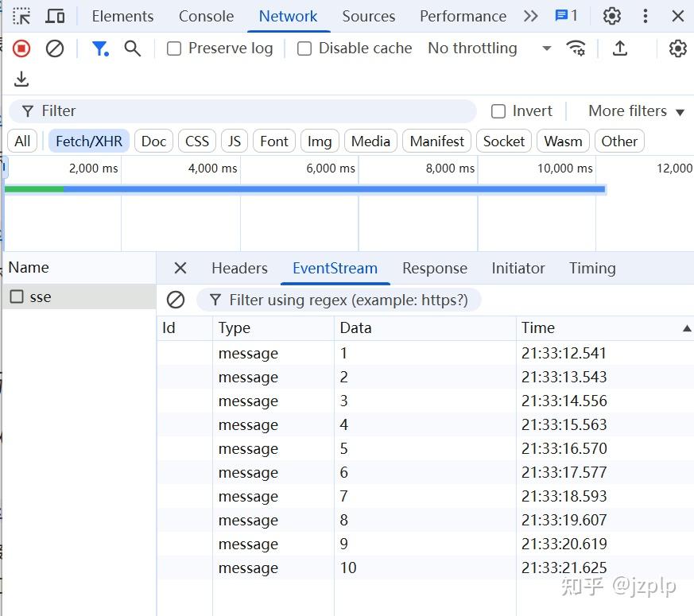Clear the network log
This screenshot has width=694, height=616.
[55, 48]
